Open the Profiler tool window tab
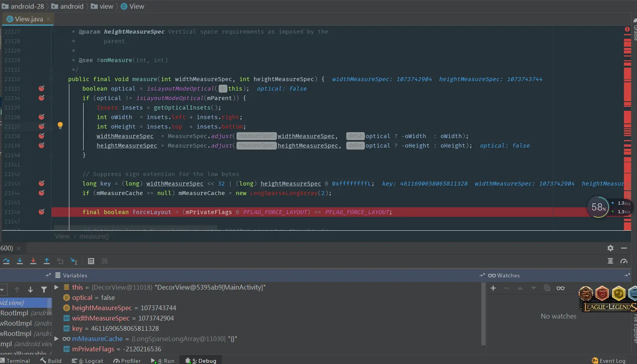The image size is (637, 364). click(127, 360)
